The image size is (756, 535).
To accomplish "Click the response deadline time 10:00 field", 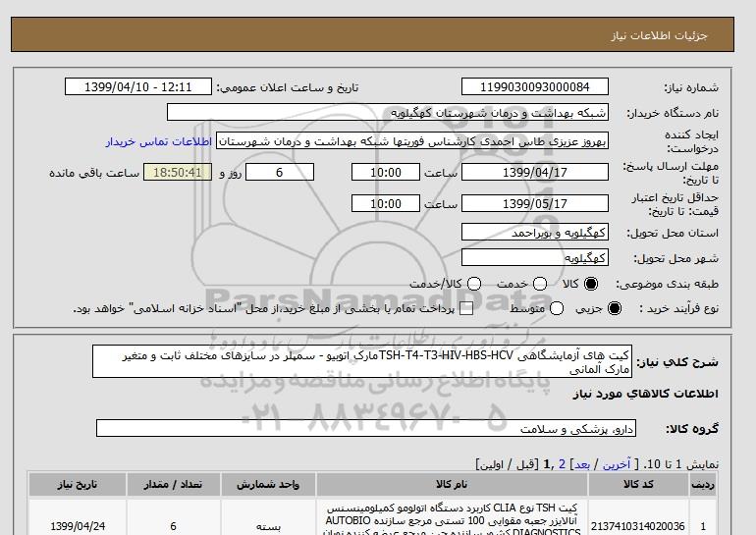I will coord(386,172).
